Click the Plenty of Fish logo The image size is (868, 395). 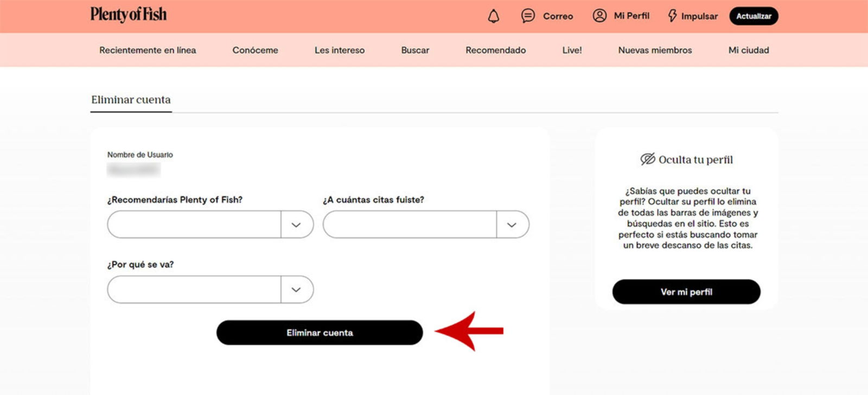(x=129, y=15)
